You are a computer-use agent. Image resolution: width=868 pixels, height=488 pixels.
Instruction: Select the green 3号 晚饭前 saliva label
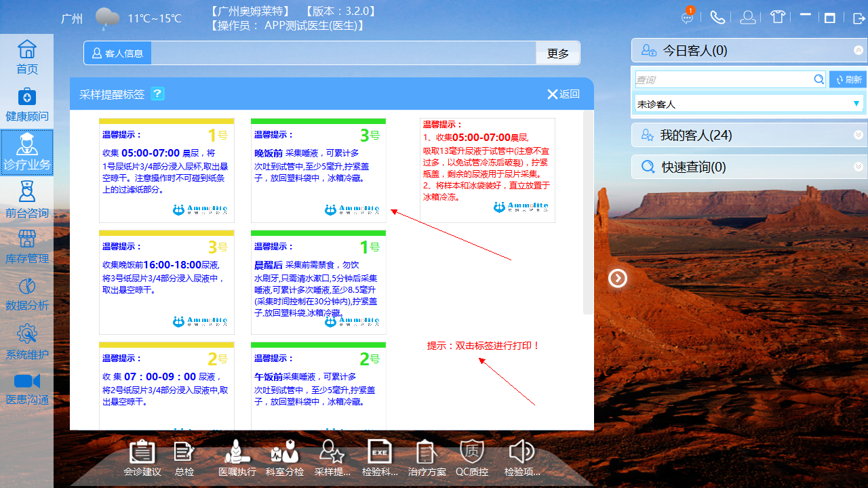pos(319,170)
